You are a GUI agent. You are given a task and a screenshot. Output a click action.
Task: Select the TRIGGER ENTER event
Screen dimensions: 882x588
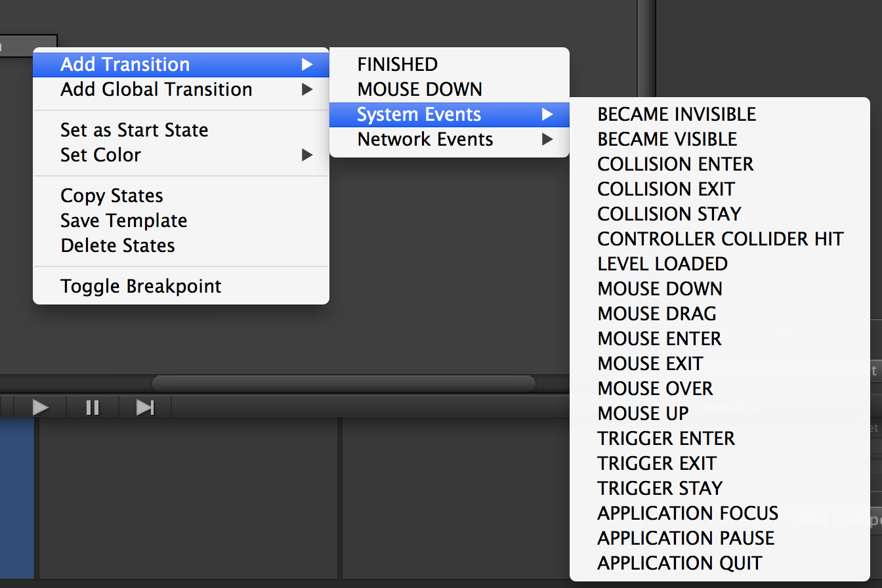[x=666, y=438]
